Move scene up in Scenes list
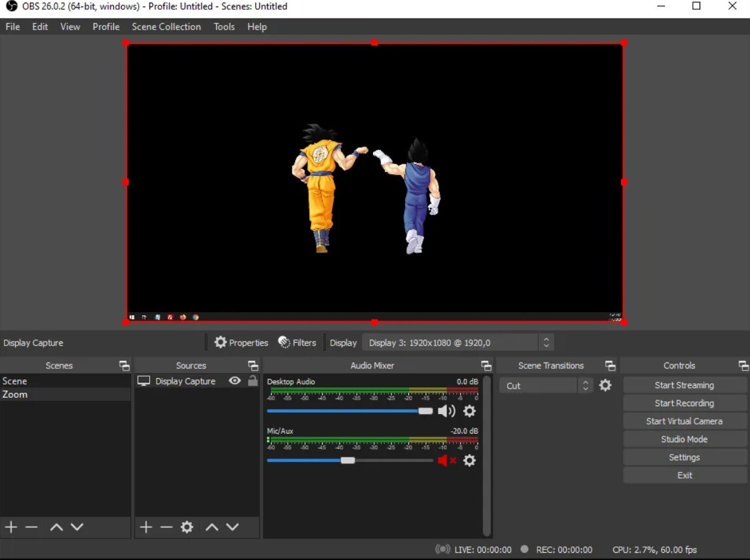The height and width of the screenshot is (560, 750). (x=56, y=527)
